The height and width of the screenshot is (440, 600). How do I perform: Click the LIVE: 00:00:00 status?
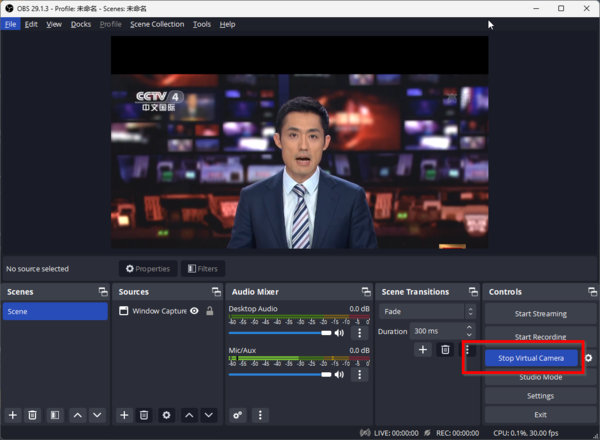[x=396, y=433]
